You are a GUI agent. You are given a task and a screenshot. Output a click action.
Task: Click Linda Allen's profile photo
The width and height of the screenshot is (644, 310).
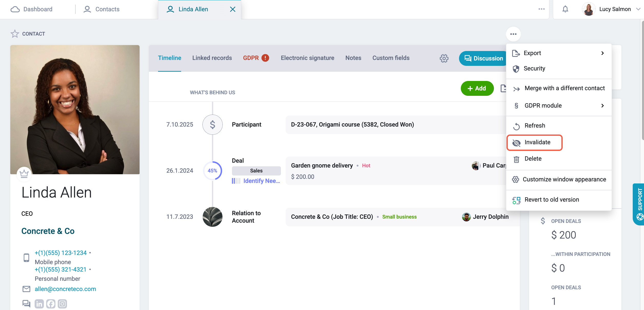tap(75, 110)
